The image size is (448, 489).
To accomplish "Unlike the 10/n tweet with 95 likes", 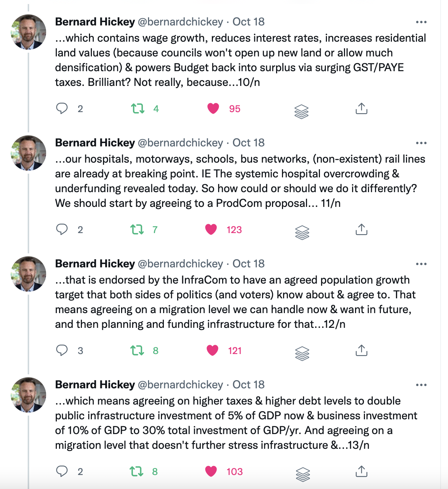I will point(213,108).
